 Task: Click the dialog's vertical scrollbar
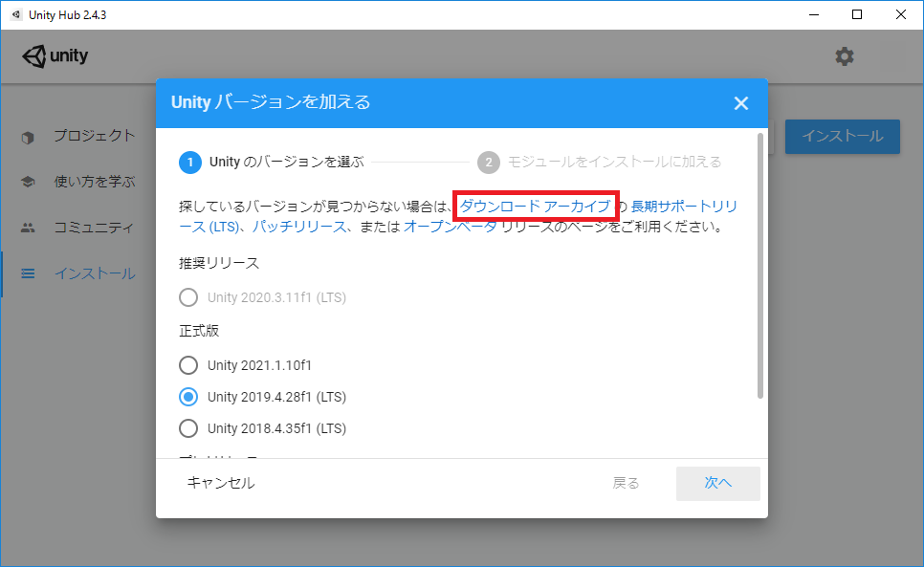(760, 266)
